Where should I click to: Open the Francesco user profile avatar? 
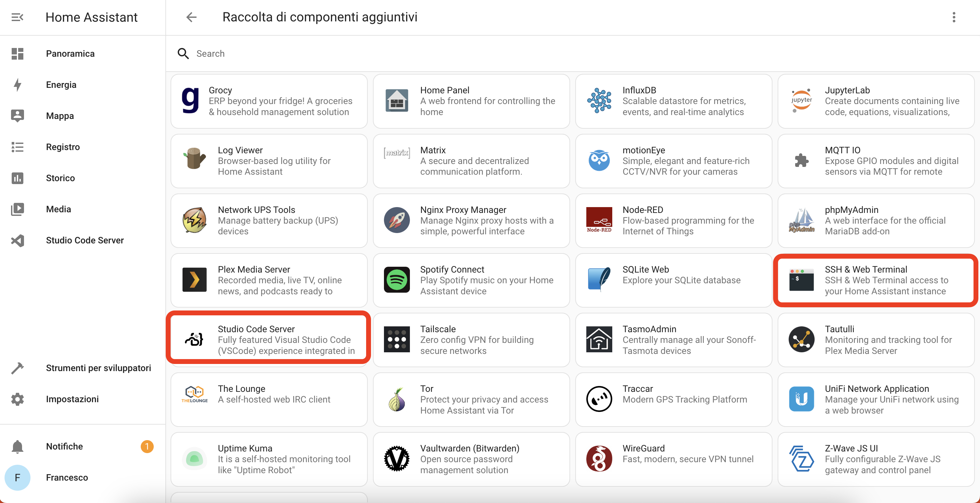pyautogui.click(x=18, y=477)
